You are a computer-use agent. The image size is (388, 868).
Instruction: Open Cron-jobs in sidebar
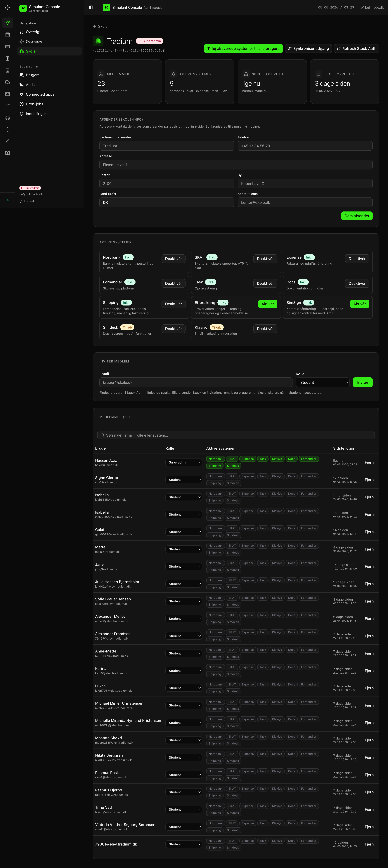pyautogui.click(x=50, y=104)
